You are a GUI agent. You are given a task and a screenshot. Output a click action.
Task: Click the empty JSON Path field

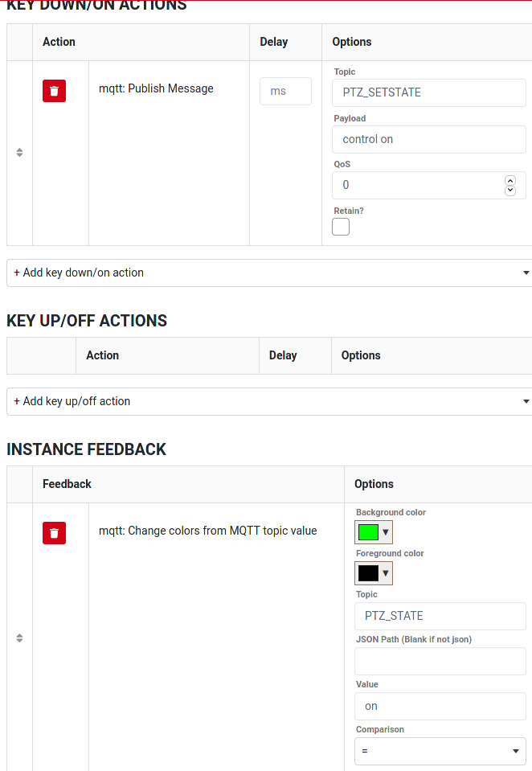tap(440, 662)
